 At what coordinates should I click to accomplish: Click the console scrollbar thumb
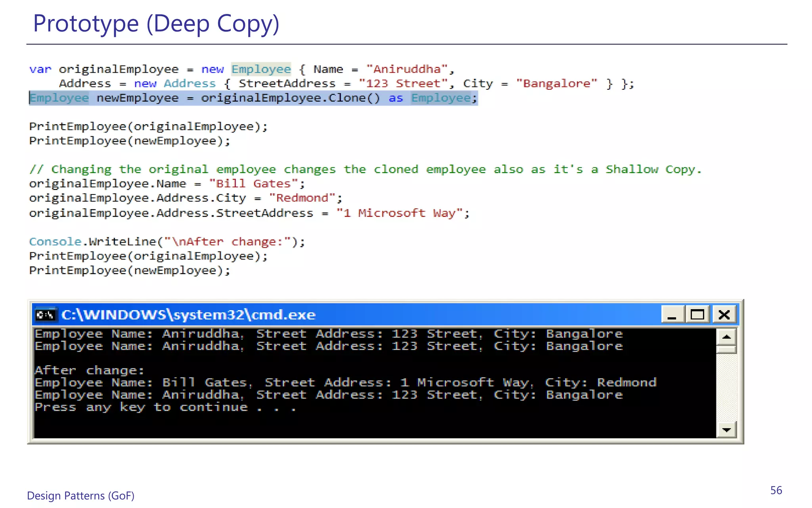click(726, 350)
